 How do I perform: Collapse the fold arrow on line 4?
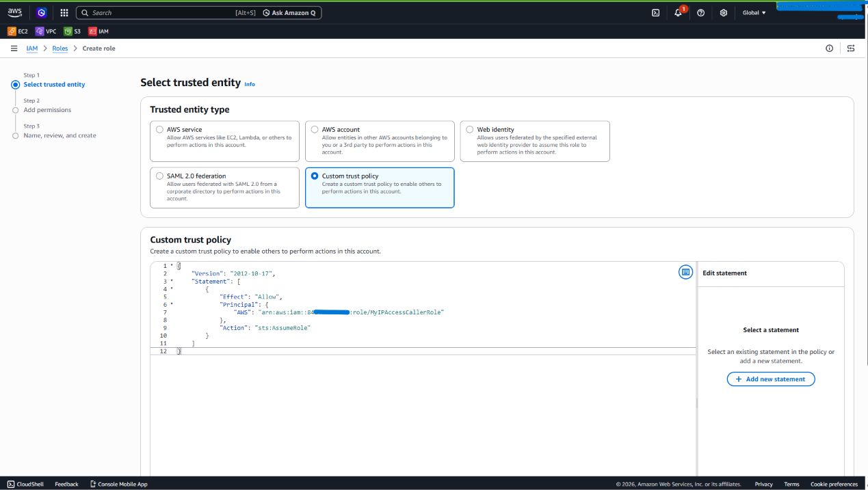(x=172, y=289)
